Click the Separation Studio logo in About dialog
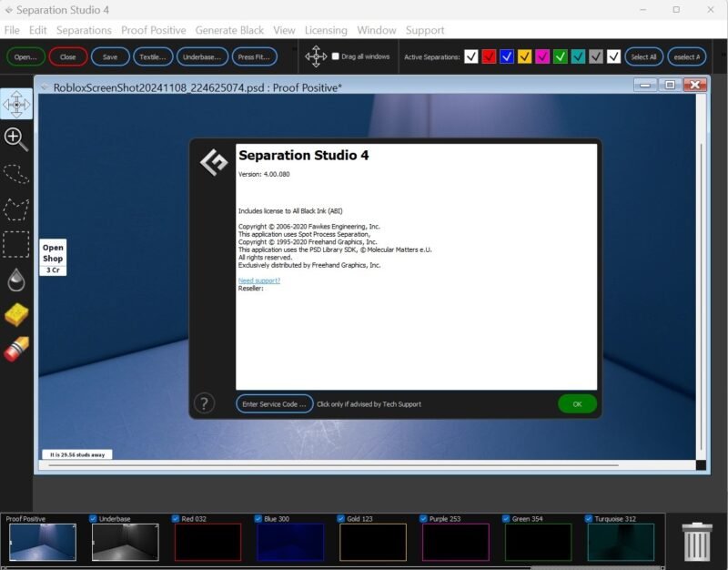728x570 pixels. pyautogui.click(x=214, y=162)
